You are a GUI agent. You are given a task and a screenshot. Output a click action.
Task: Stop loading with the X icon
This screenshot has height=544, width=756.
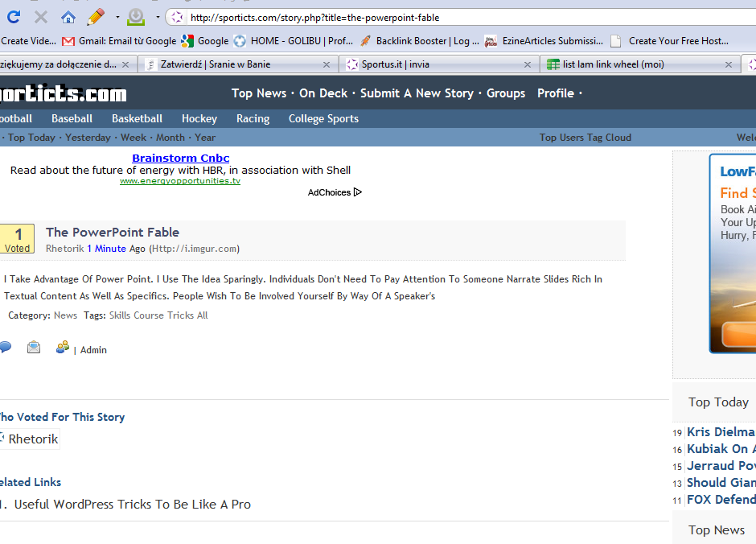tap(41, 18)
